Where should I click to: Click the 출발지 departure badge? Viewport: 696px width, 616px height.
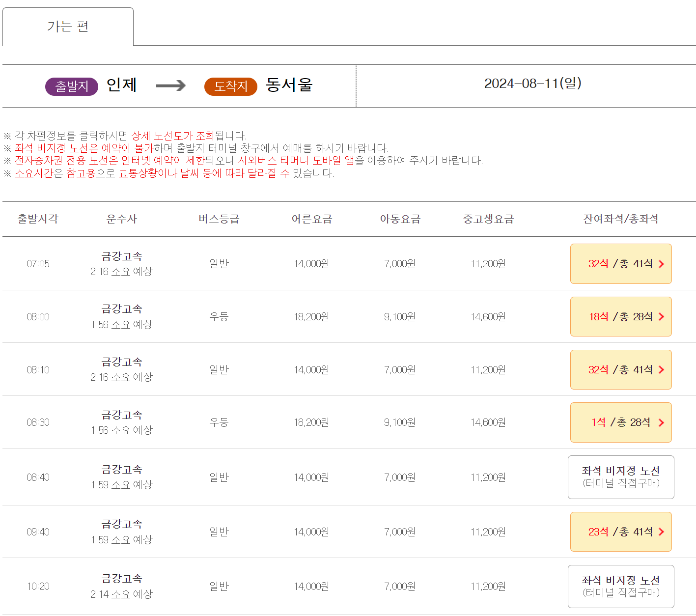tap(72, 86)
